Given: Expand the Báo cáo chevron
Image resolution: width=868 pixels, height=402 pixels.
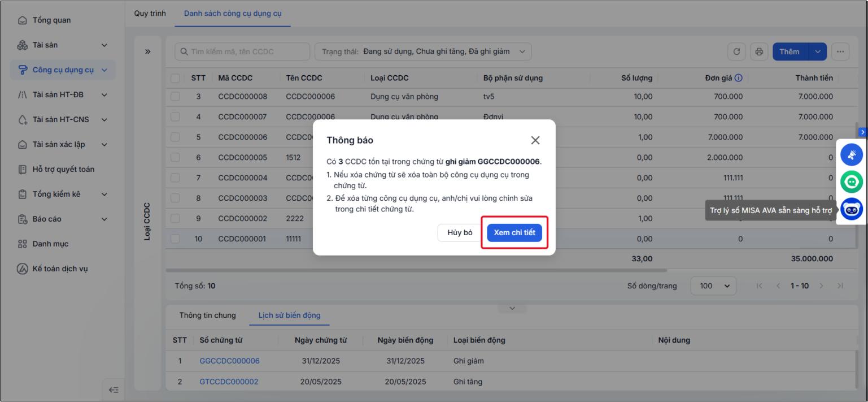Looking at the screenshot, I should pos(104,219).
